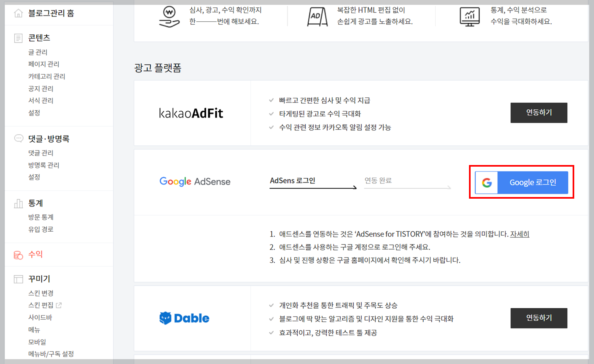Viewport: 594px width, 364px height.
Task: Click the Dable logo
Action: 184,318
